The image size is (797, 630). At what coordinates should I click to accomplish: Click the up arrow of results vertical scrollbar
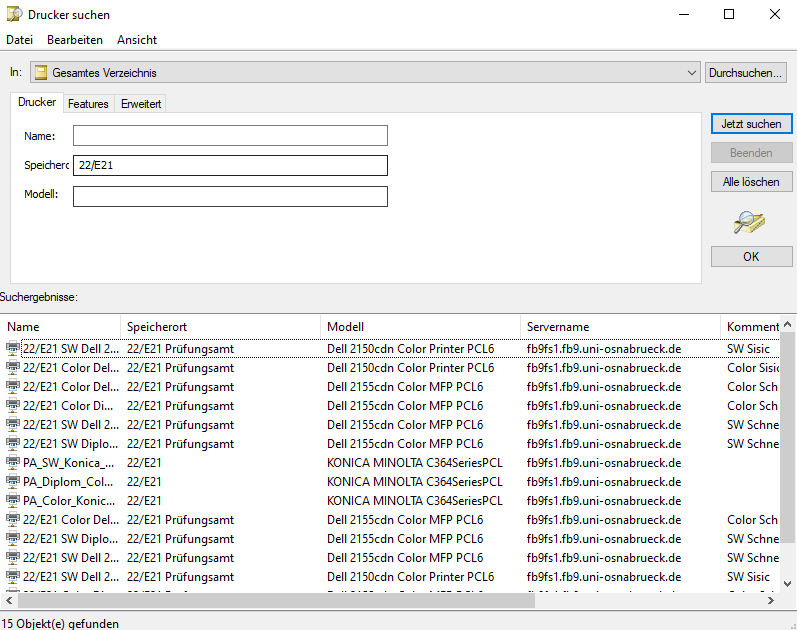click(x=787, y=324)
